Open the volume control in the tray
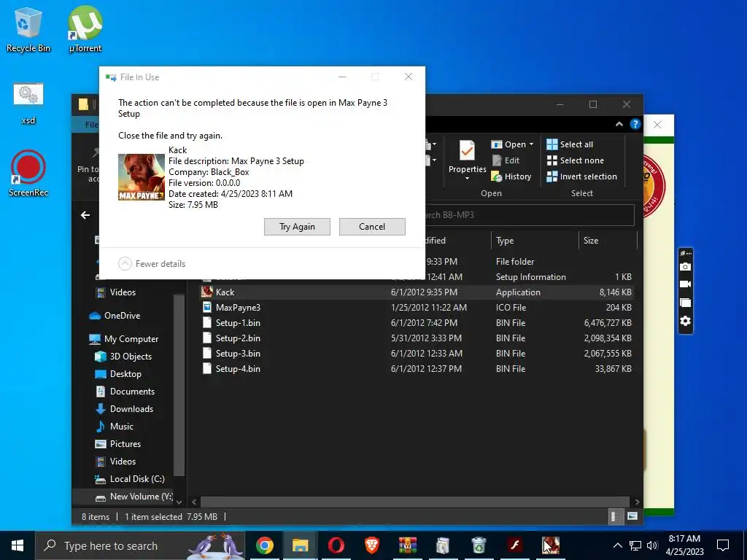Image resolution: width=747 pixels, height=560 pixels. [x=652, y=545]
